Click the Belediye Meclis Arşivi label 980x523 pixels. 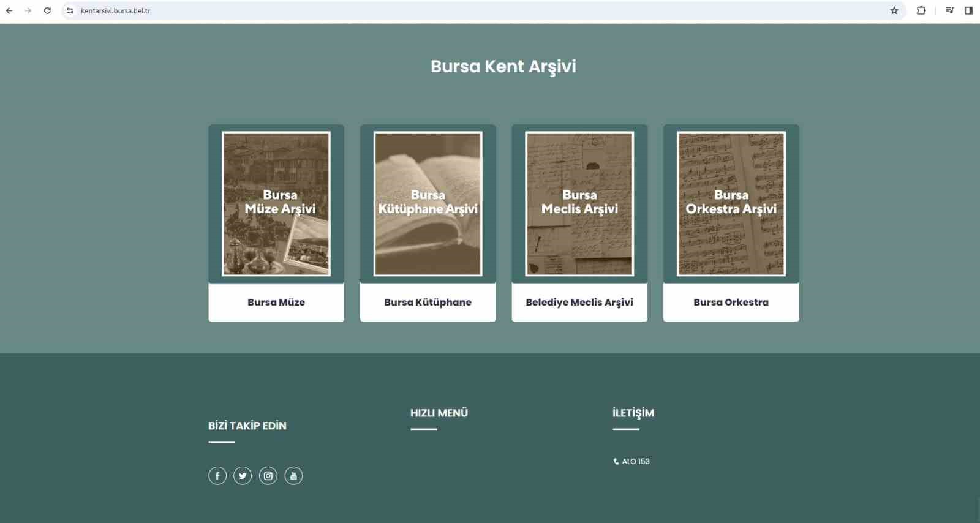coord(579,302)
